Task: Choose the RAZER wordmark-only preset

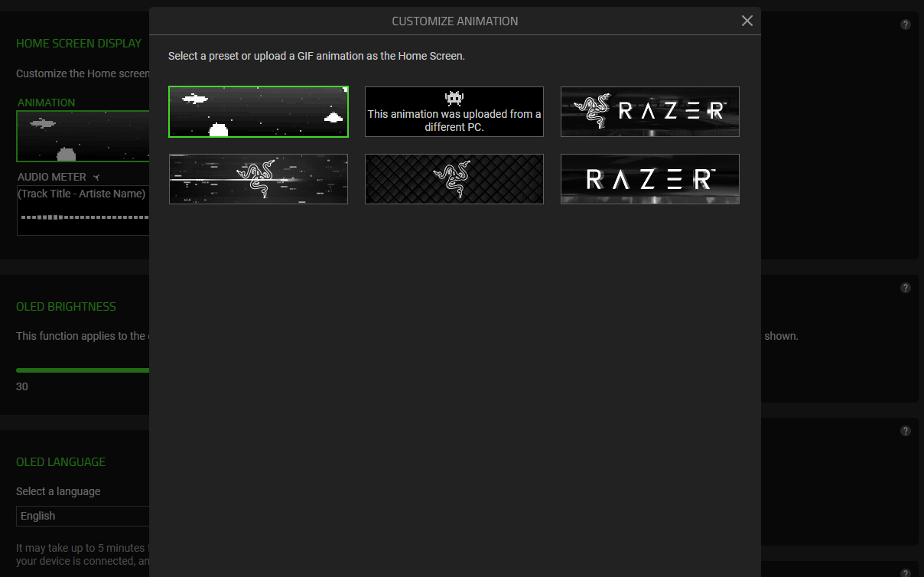Action: 649,179
